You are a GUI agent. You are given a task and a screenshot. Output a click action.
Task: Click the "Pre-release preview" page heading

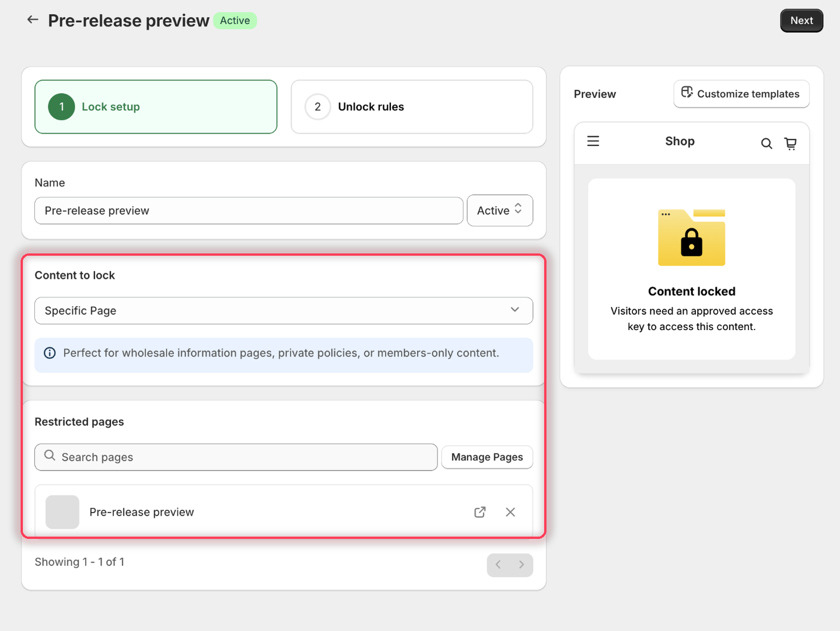[x=128, y=20]
